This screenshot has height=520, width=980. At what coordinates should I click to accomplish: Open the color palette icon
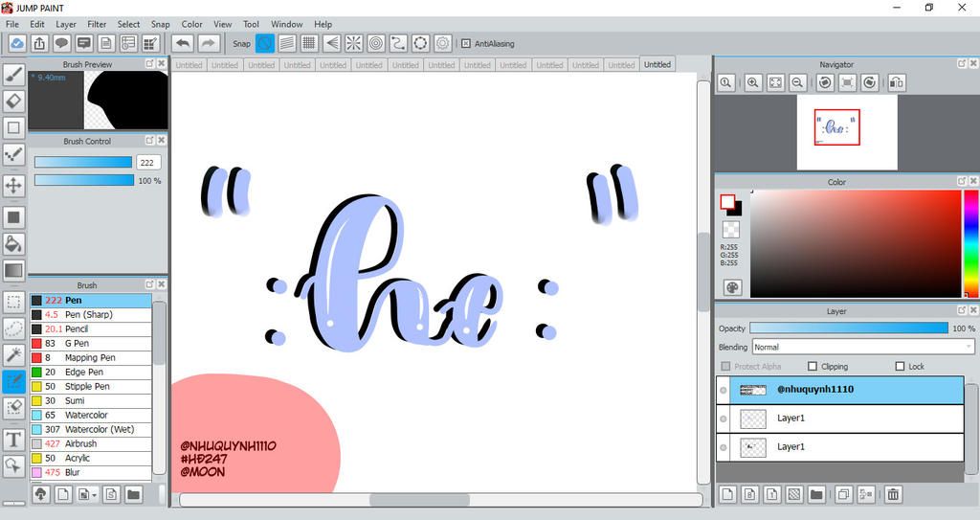coord(732,287)
